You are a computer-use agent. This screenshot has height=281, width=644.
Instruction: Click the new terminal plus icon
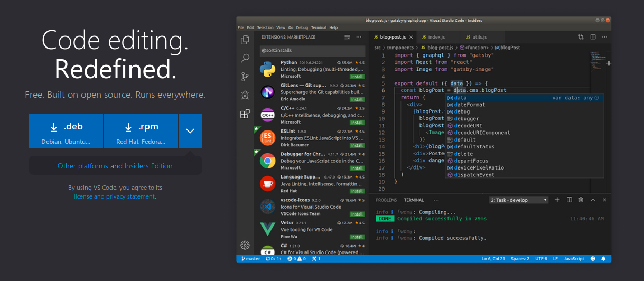tap(557, 200)
